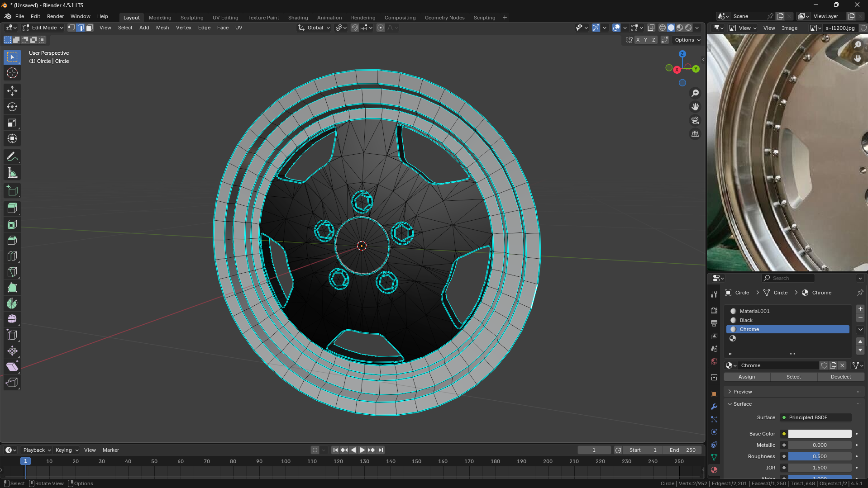Open the Render menu
The image size is (868, 488).
55,16
